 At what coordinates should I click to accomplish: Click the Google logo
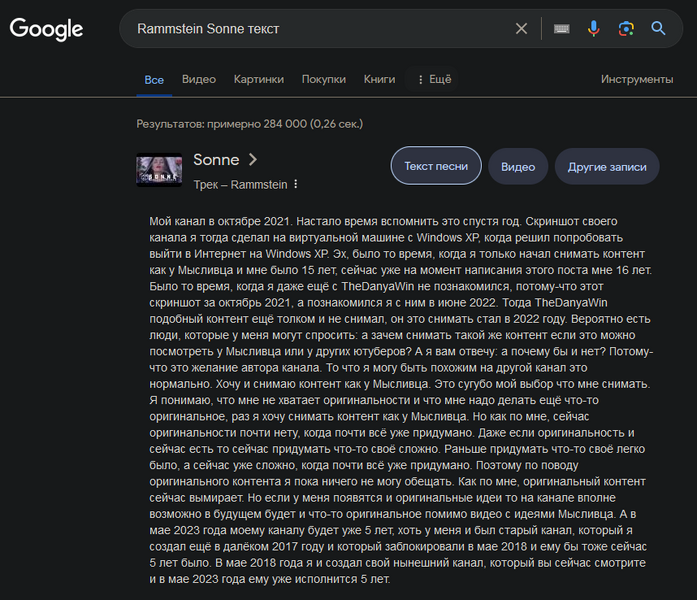point(46,29)
